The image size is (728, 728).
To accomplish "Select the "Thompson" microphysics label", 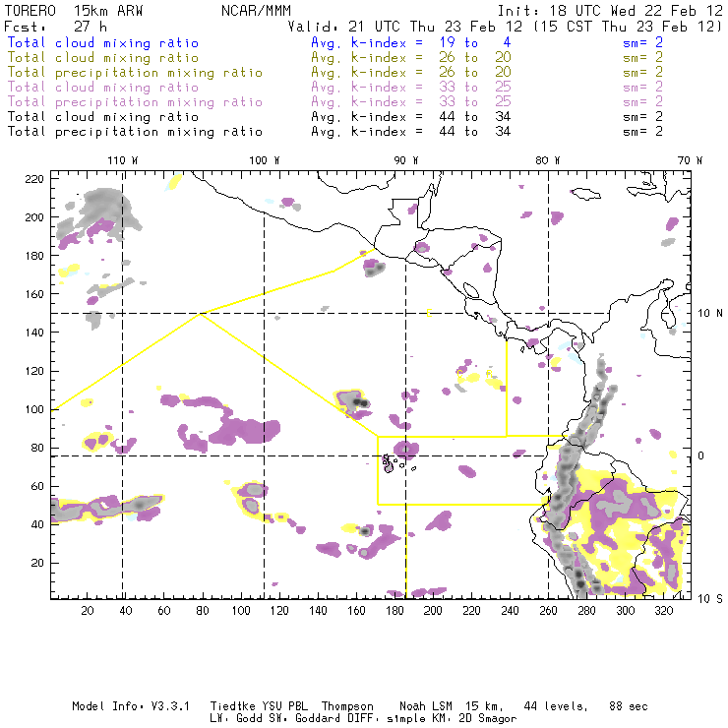I will [347, 706].
